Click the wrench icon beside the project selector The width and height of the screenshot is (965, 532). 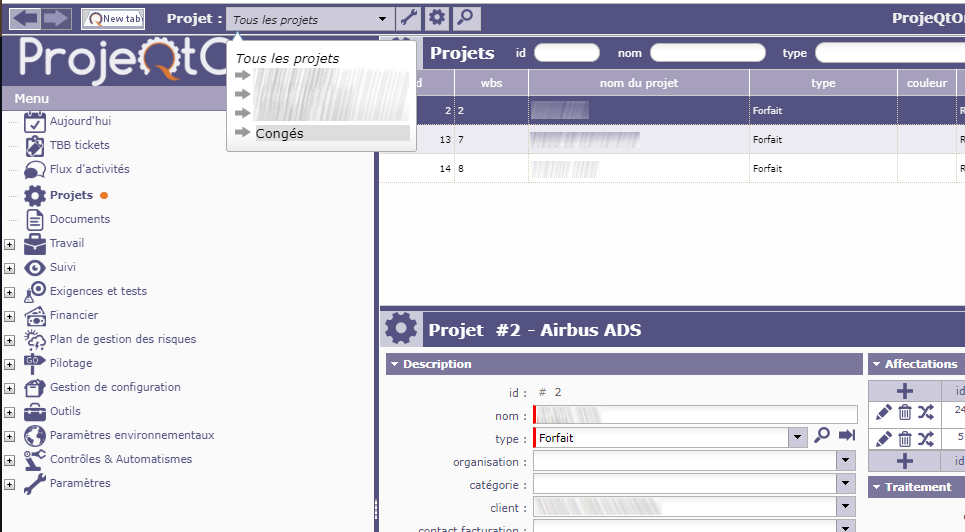[409, 18]
